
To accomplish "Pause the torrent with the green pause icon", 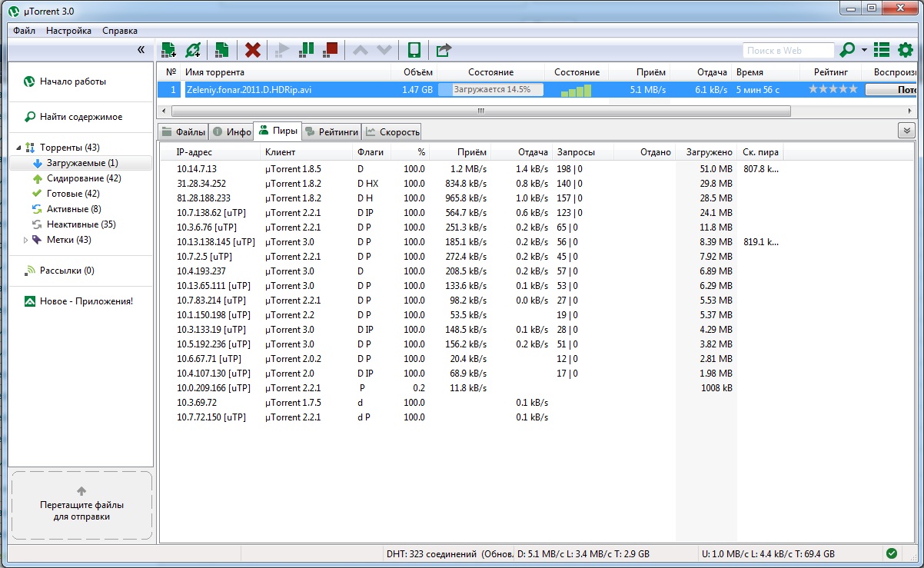I will 306,50.
